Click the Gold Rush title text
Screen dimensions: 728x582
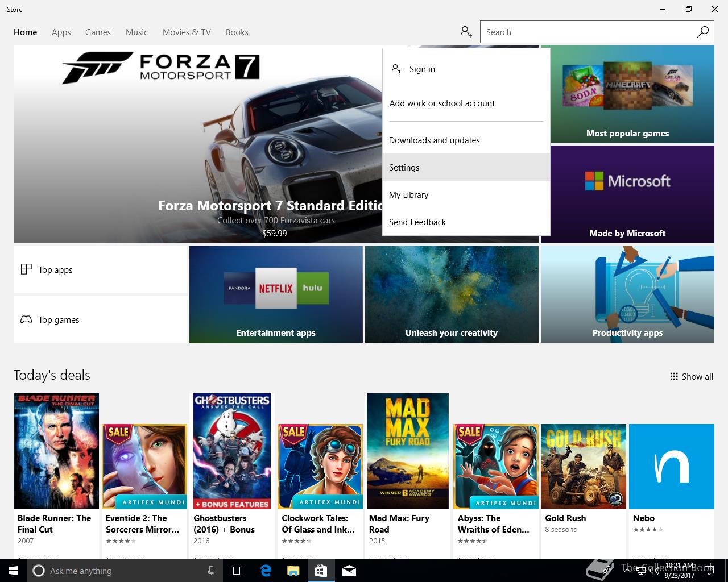click(x=565, y=518)
